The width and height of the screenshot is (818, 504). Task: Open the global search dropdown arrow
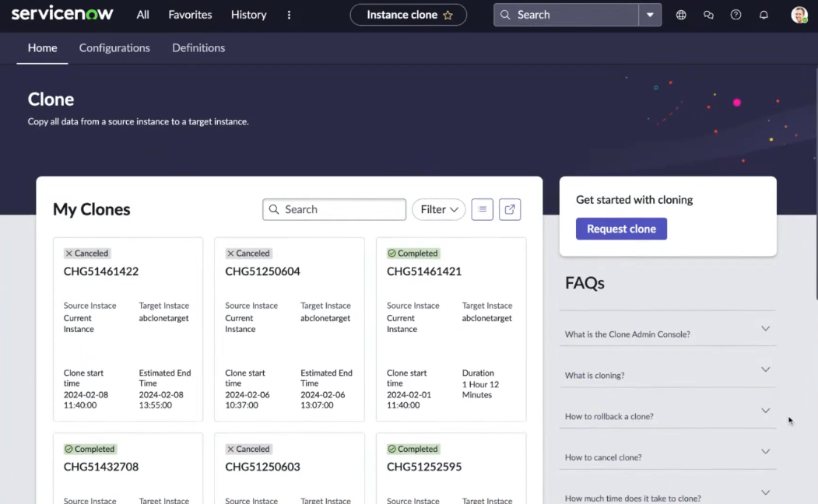tap(650, 15)
